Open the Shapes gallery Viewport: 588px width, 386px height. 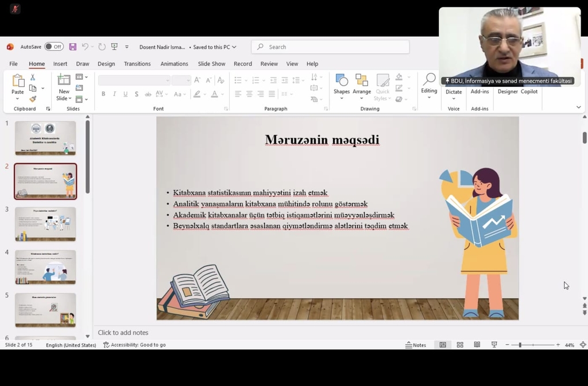coord(342,84)
